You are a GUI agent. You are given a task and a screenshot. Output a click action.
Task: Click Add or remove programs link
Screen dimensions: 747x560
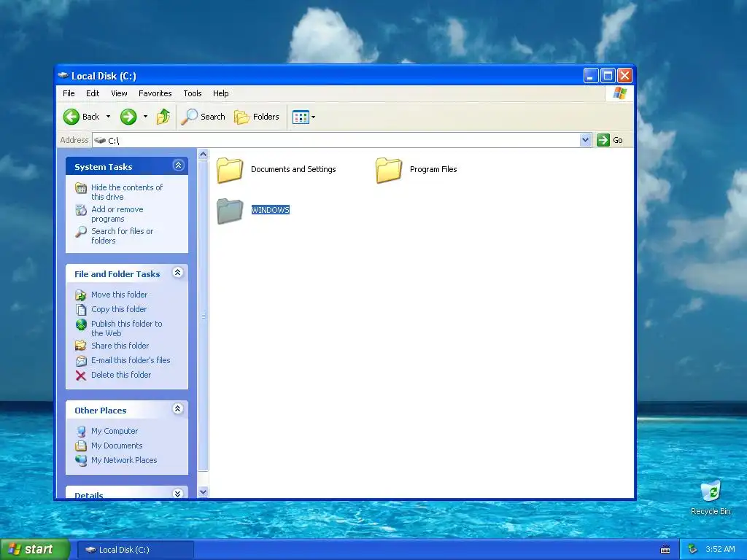[x=117, y=214]
